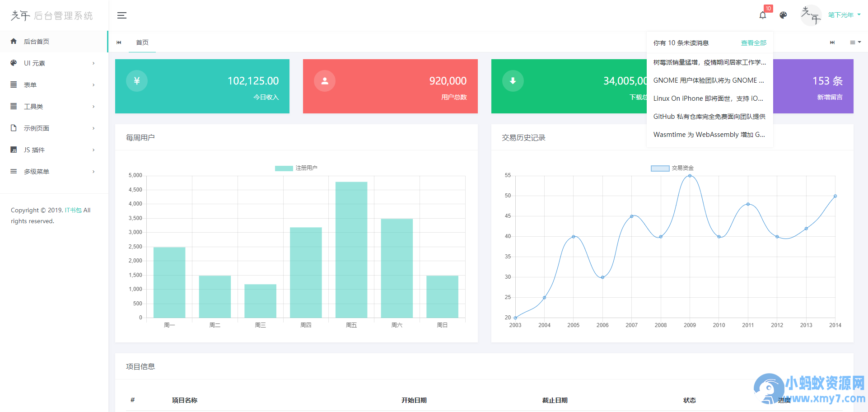The width and height of the screenshot is (868, 412).
Task: Toggle the 交易资金 chart legend swatch
Action: click(660, 168)
